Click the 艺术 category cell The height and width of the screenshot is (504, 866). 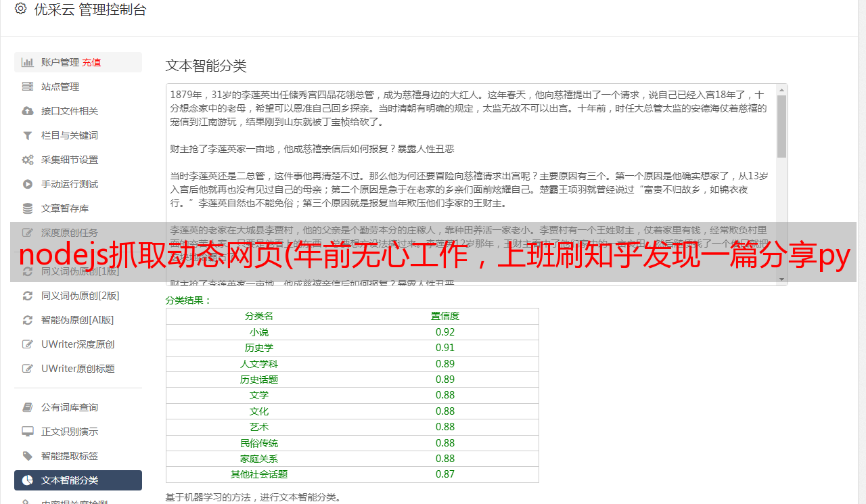pyautogui.click(x=259, y=427)
